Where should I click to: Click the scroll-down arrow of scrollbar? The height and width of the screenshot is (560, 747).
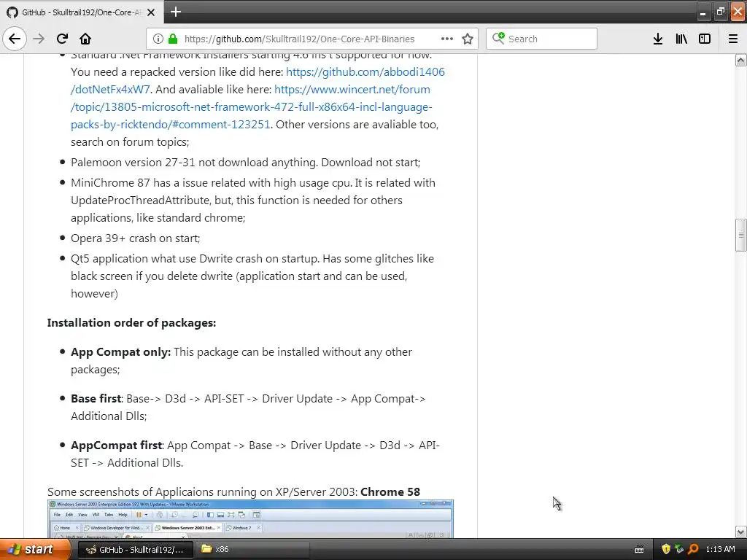pyautogui.click(x=741, y=532)
